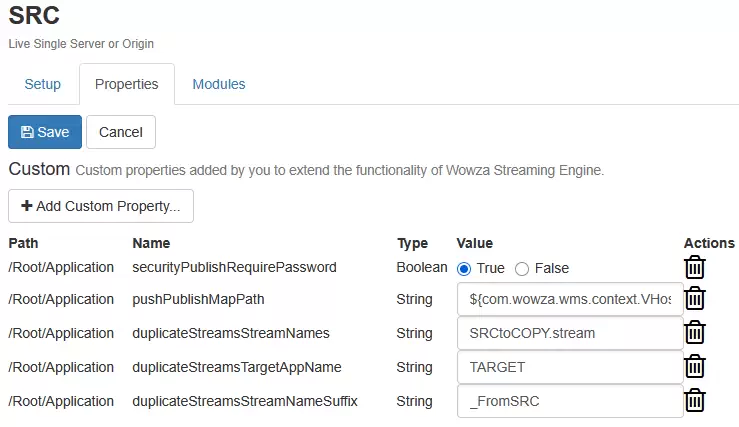This screenshot has width=739, height=427.
Task: Click the SRCtoCOPY.stream value field
Action: (x=570, y=333)
